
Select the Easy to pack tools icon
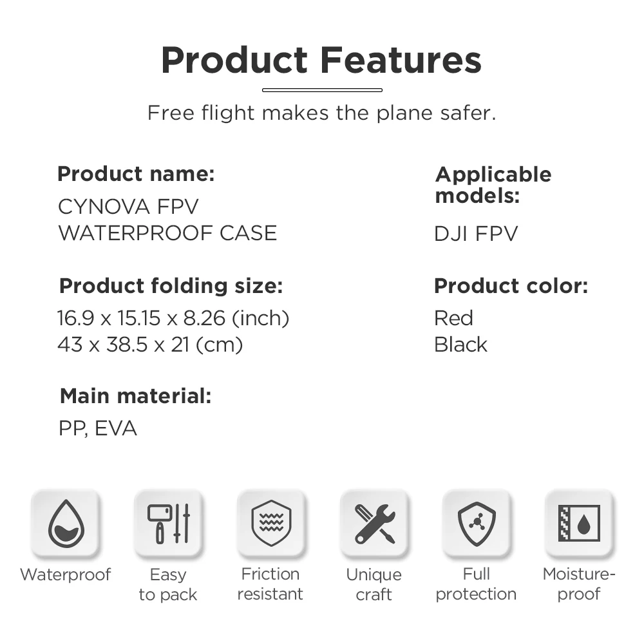[168, 524]
